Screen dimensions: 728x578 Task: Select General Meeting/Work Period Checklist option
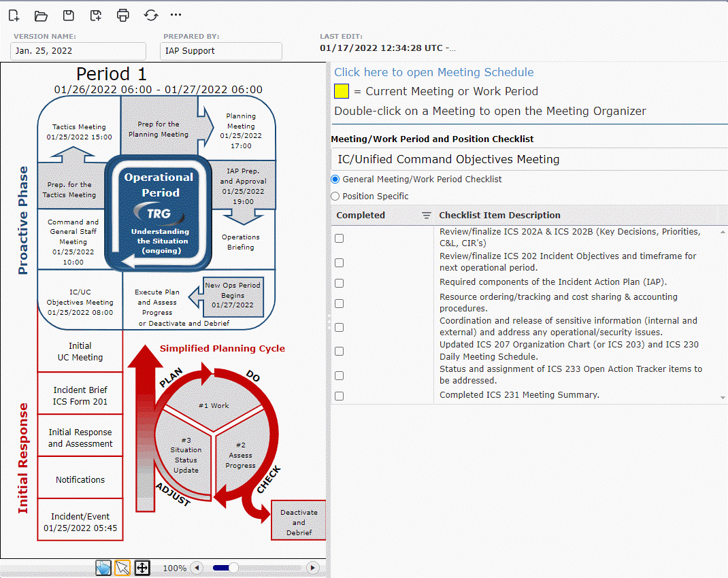click(335, 180)
